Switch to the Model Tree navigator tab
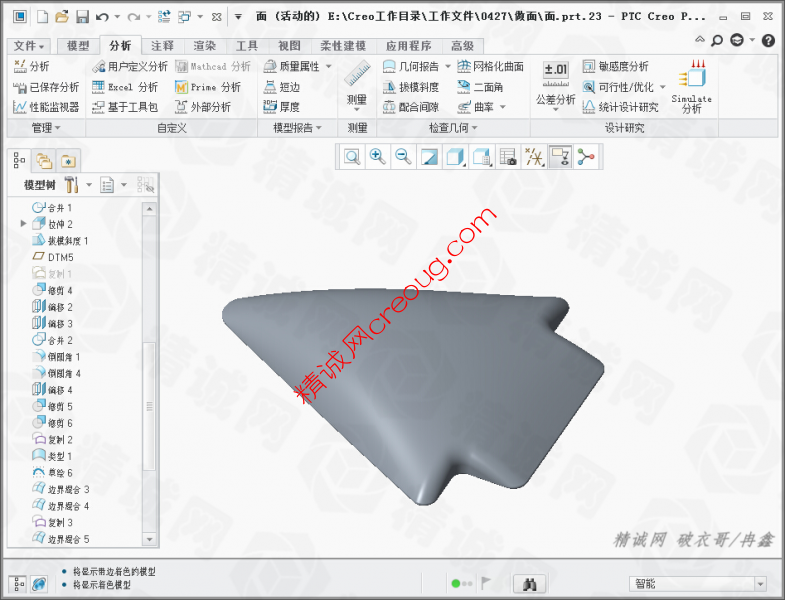This screenshot has height=600, width=785. [19, 160]
